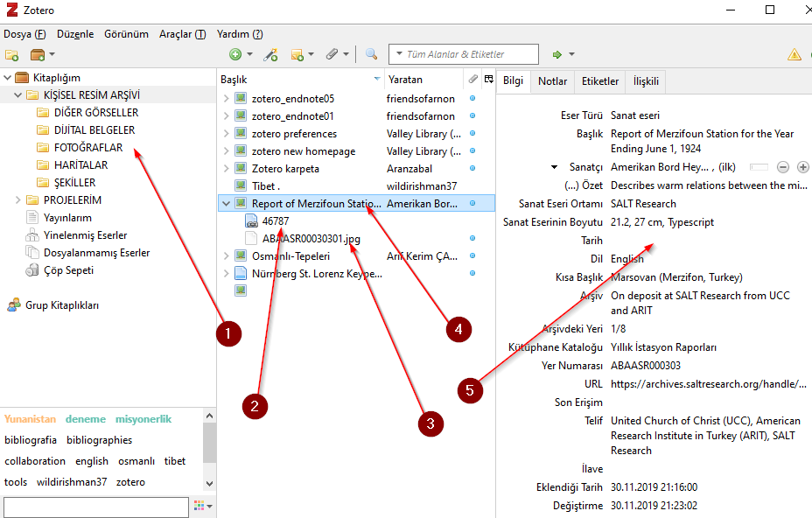Viewport: 812px width, 518px height.
Task: Click the blue attachment dot for Osmanlı-Tepeleri
Action: coord(472,255)
